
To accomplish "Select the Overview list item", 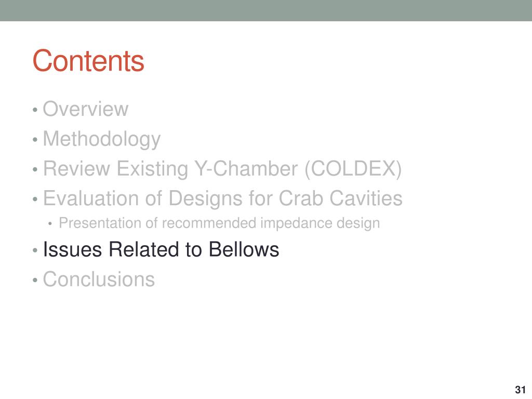I will (86, 109).
